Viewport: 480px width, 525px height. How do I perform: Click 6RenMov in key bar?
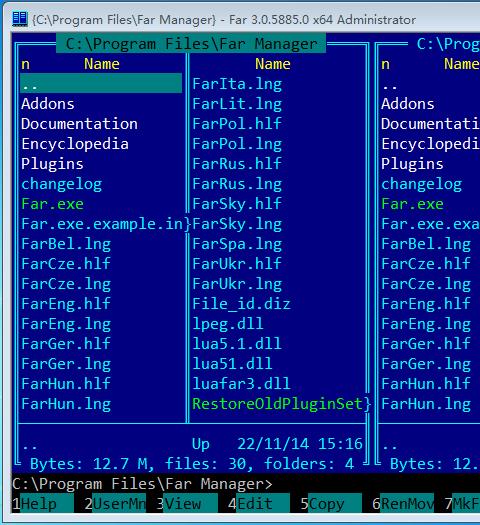(x=403, y=504)
